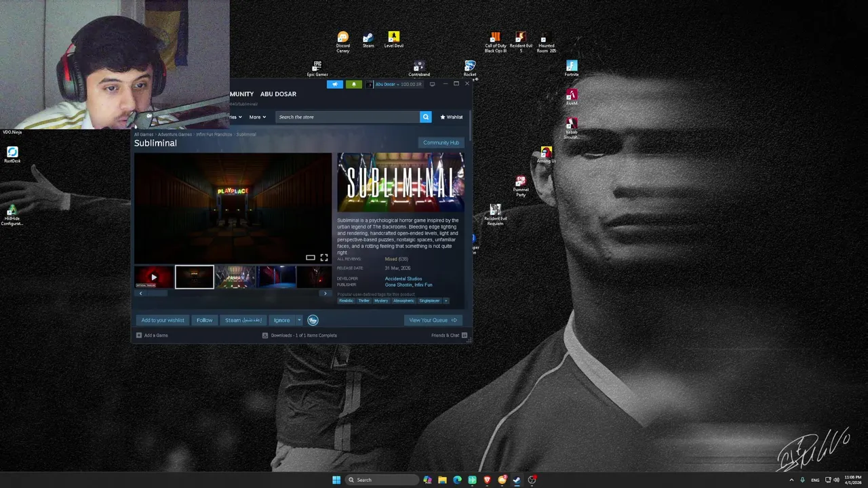Show next screenshots with right strip arrow

point(325,293)
